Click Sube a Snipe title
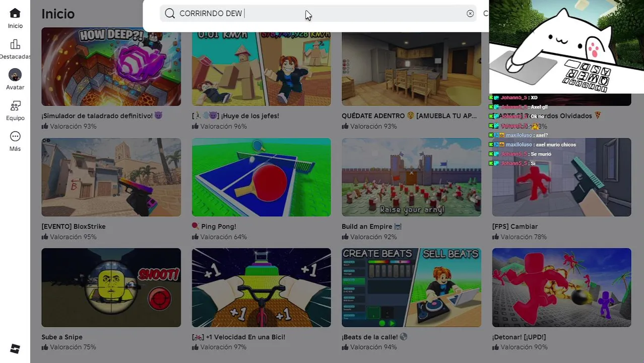This screenshot has height=363, width=644. [x=62, y=337]
